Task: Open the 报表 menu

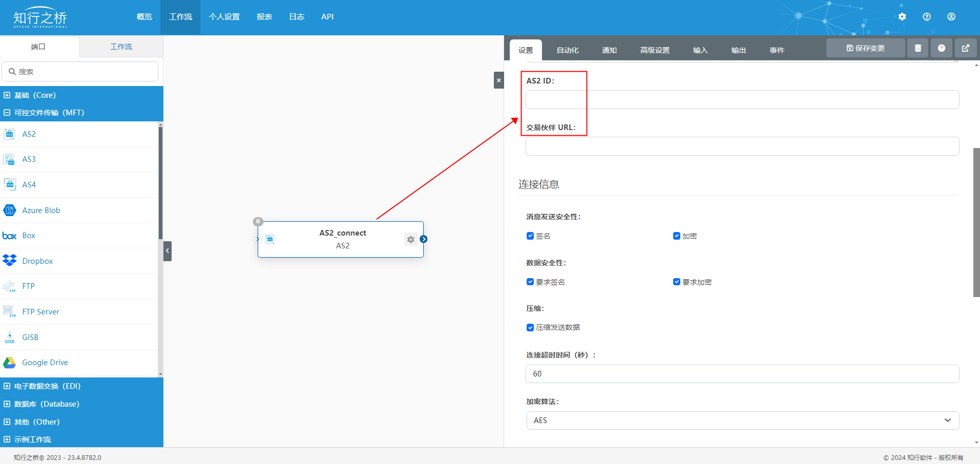Action: click(264, 17)
